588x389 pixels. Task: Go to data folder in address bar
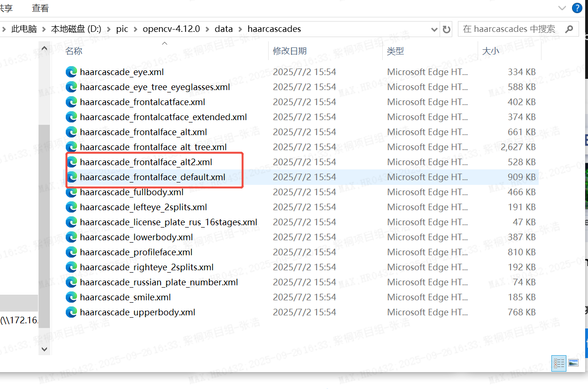click(224, 29)
